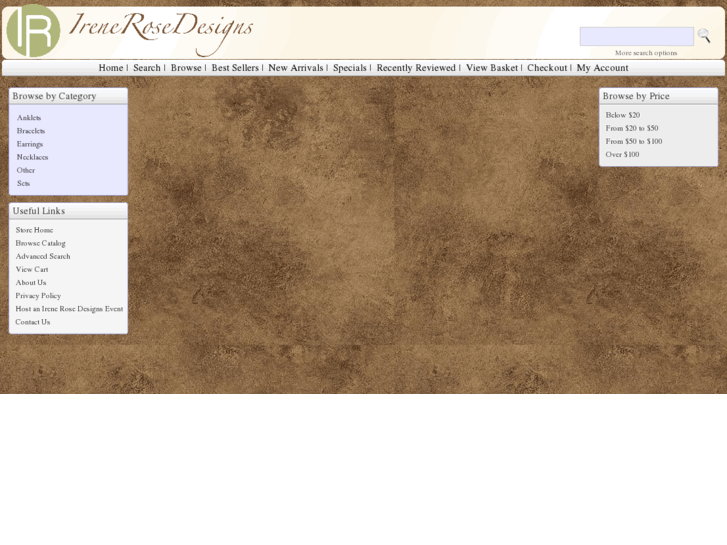
Task: Open More search options link
Action: 646,53
